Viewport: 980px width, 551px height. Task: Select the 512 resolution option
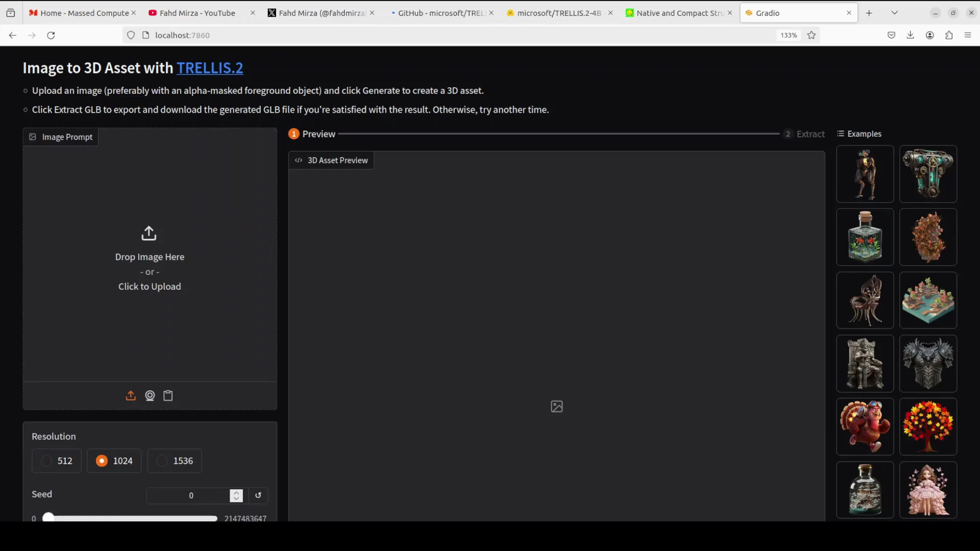pos(57,461)
